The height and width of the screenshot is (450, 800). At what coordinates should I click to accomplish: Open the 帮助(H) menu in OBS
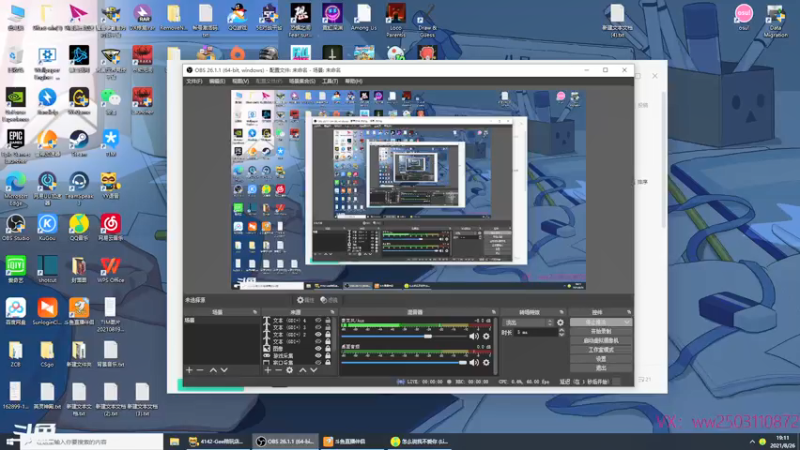pos(354,81)
